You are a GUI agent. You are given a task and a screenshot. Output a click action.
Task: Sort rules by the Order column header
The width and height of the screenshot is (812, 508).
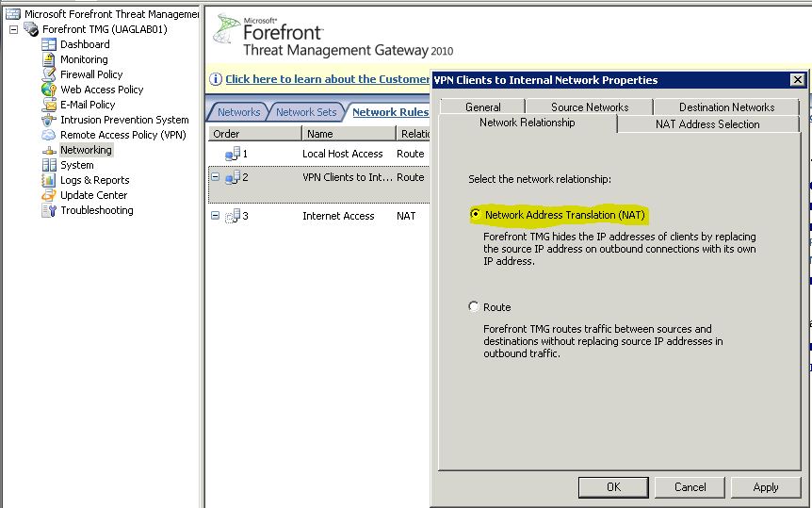coord(254,134)
